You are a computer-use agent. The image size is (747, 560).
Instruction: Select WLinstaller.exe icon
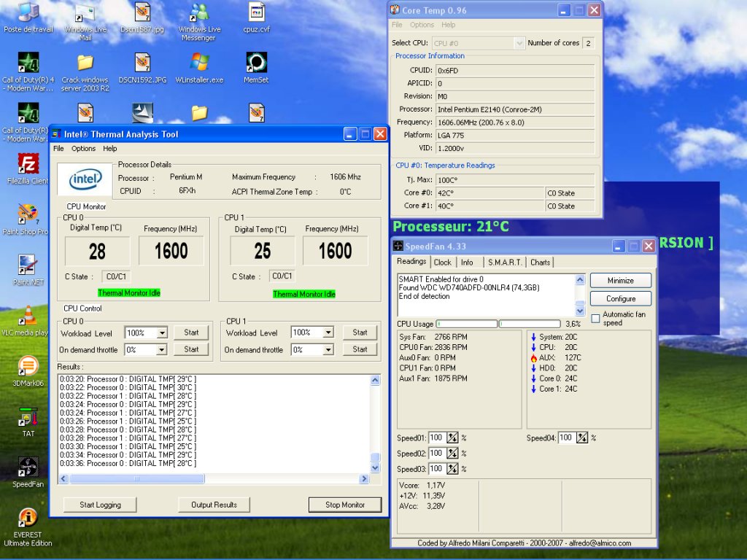[x=199, y=68]
